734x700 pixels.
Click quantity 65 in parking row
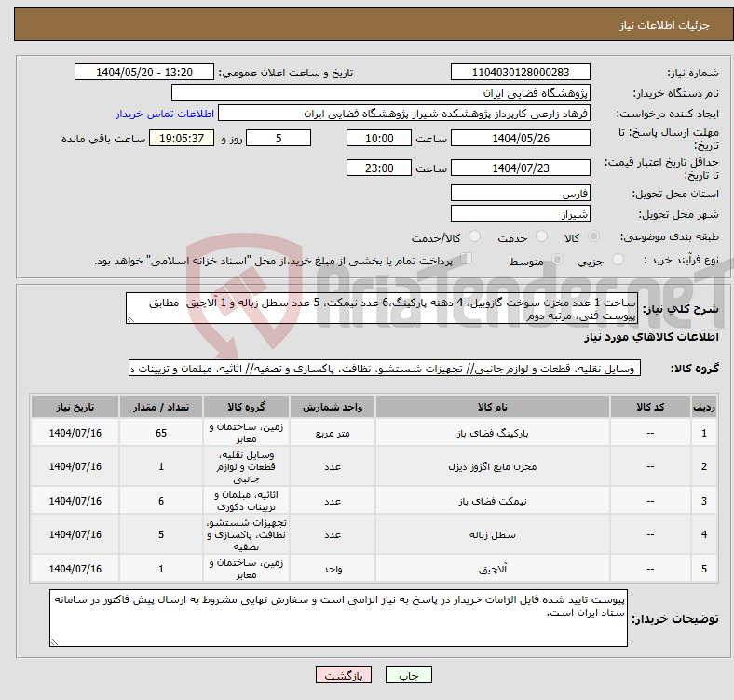coord(161,433)
